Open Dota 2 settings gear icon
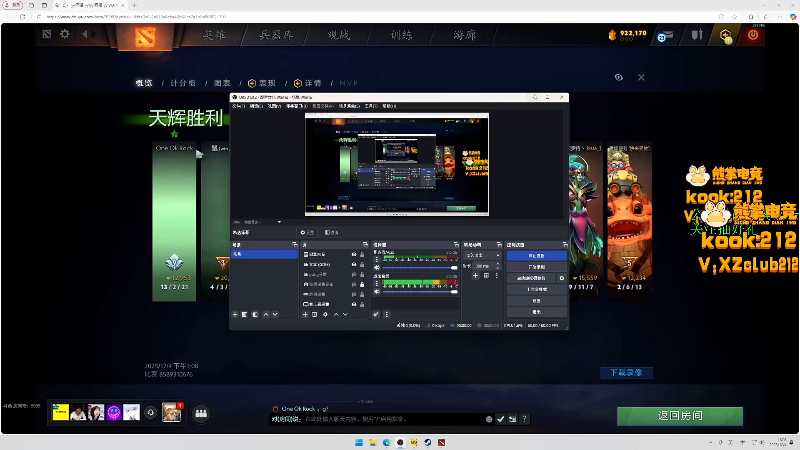 point(65,34)
